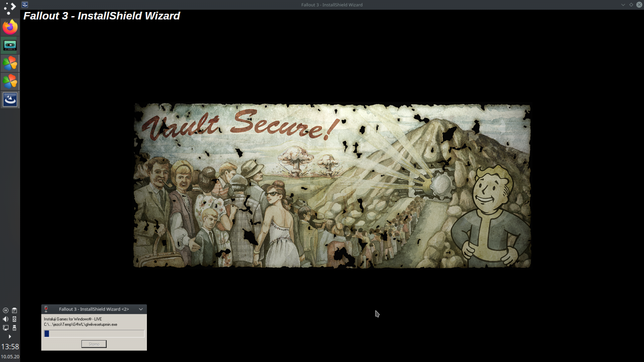Launch Firefox from the sidebar
The width and height of the screenshot is (644, 362).
click(9, 27)
